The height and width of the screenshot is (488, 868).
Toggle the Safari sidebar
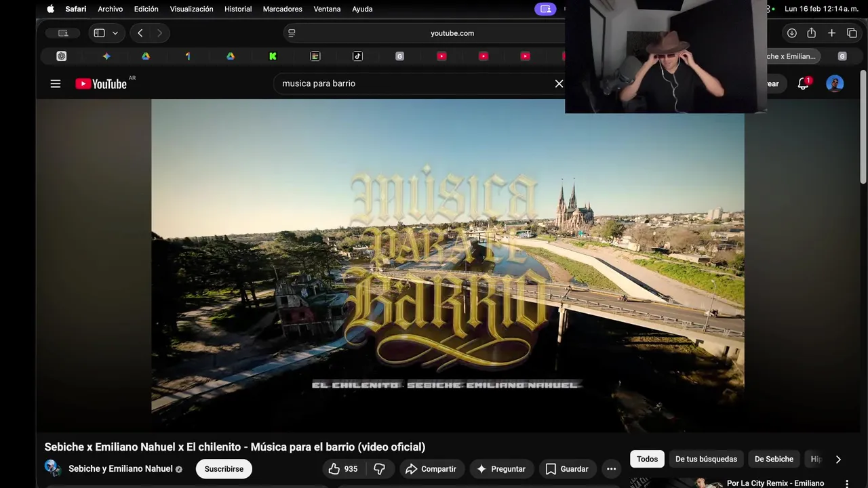[99, 33]
